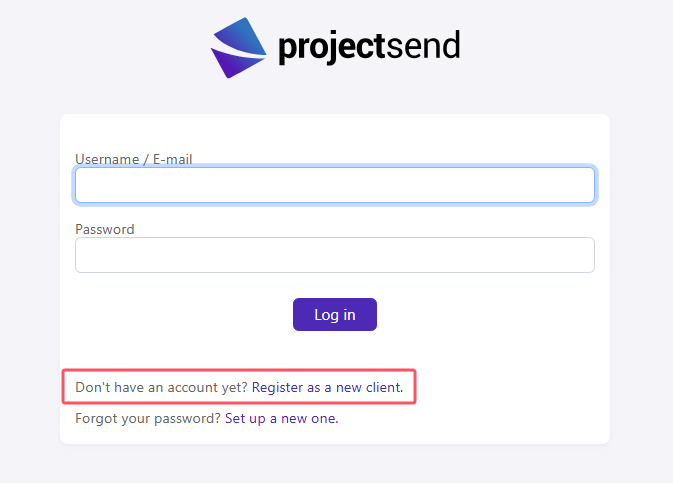
Task: Click the bold "project" part of wordmark
Action: coord(331,48)
